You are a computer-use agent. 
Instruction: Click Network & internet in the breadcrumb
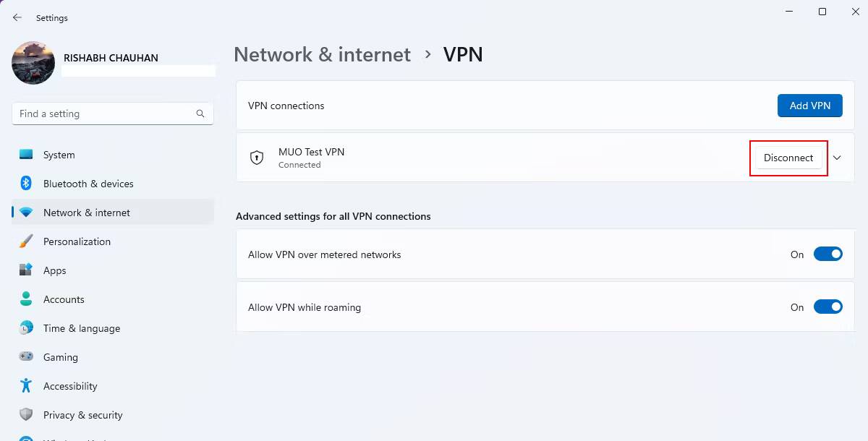(x=322, y=54)
